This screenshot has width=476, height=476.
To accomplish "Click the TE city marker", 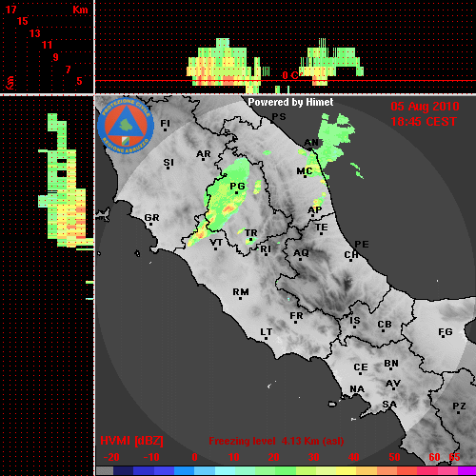I will pyautogui.click(x=322, y=234).
